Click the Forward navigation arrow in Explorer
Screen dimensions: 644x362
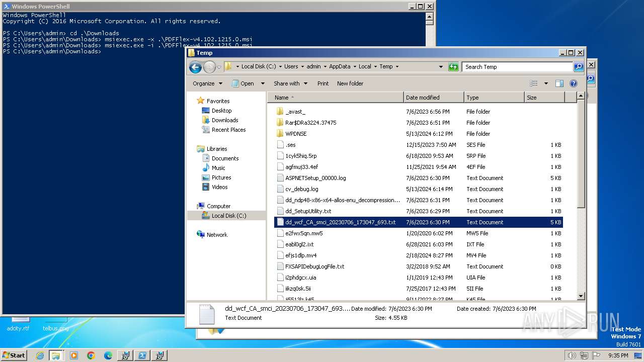pos(209,67)
